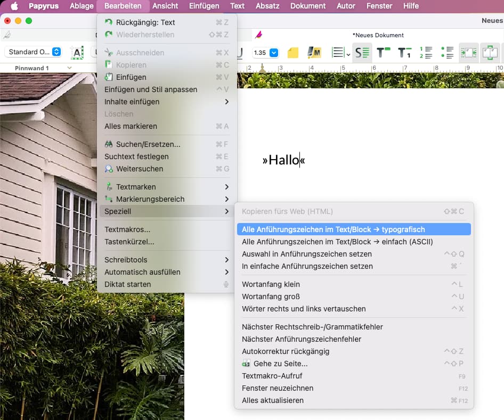Click the indent marker on the ruler
504x420 pixels.
coord(262,68)
